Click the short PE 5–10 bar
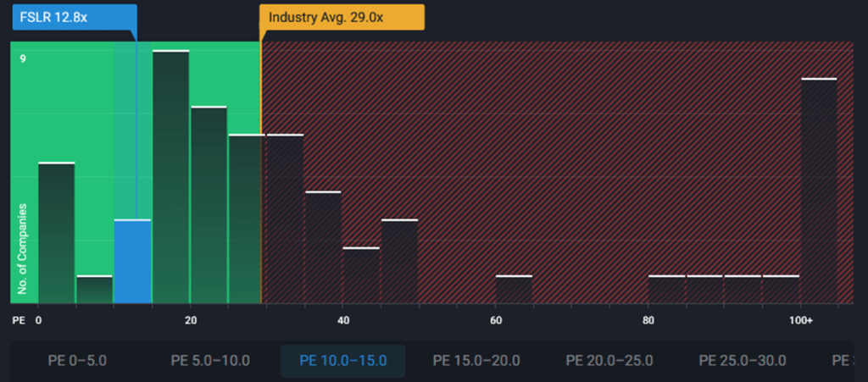 point(95,290)
